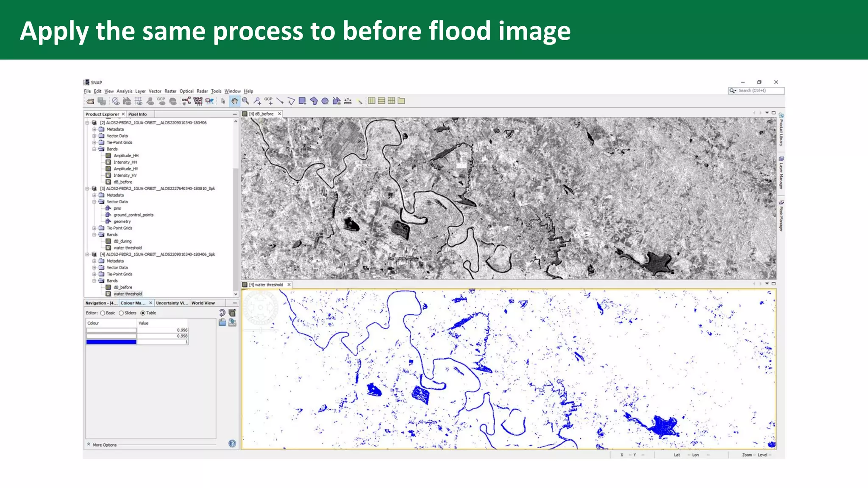Image resolution: width=868 pixels, height=488 pixels.
Task: Collapse product [2] tree node
Action: coord(87,123)
